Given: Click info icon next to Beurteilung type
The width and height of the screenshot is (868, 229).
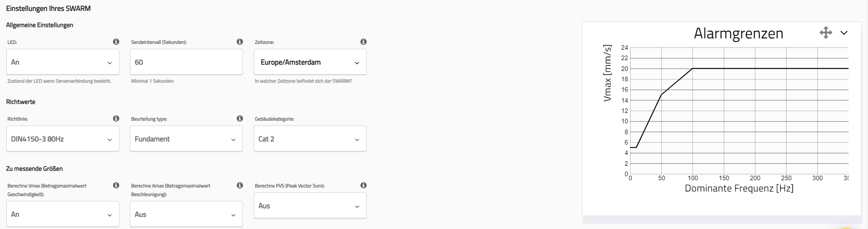Looking at the screenshot, I should click(240, 118).
